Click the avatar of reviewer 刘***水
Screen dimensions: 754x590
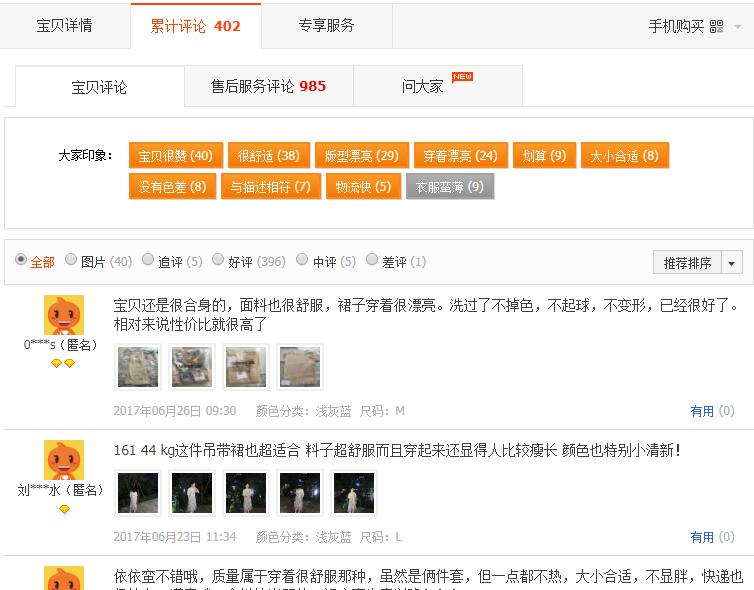coord(64,460)
